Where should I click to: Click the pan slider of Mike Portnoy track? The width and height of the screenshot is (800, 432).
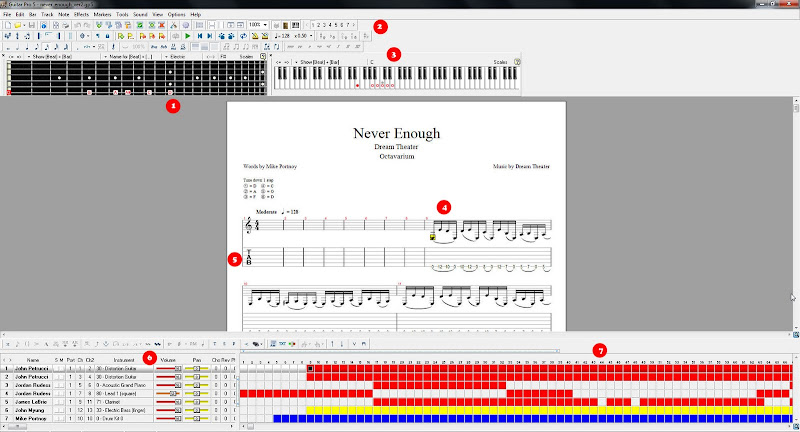click(196, 418)
